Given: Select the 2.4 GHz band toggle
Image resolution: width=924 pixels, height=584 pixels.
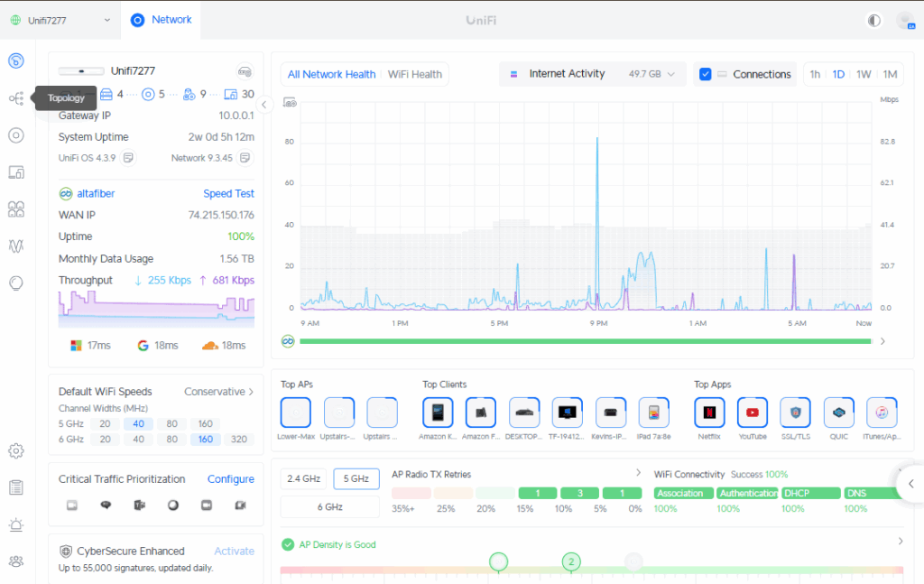Looking at the screenshot, I should (303, 479).
